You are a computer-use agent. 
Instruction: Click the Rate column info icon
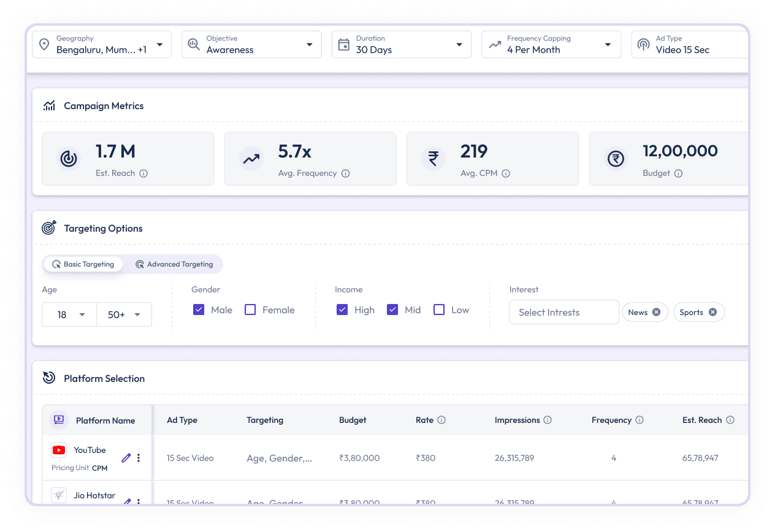point(441,420)
